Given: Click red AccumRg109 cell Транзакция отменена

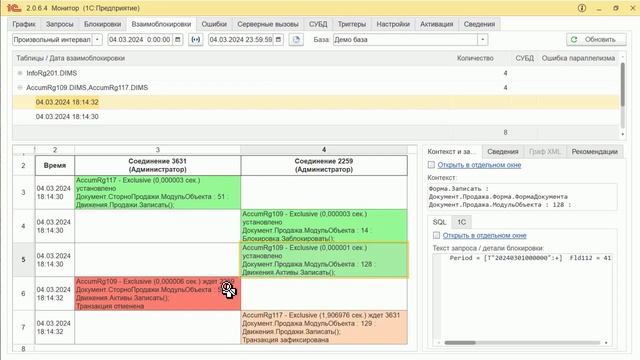Looking at the screenshot, I should tap(158, 293).
